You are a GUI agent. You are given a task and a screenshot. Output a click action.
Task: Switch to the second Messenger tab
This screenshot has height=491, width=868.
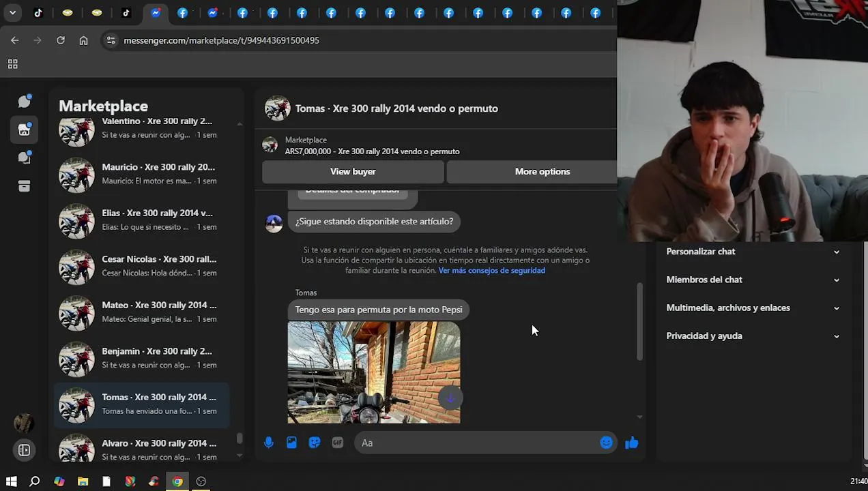pyautogui.click(x=214, y=12)
